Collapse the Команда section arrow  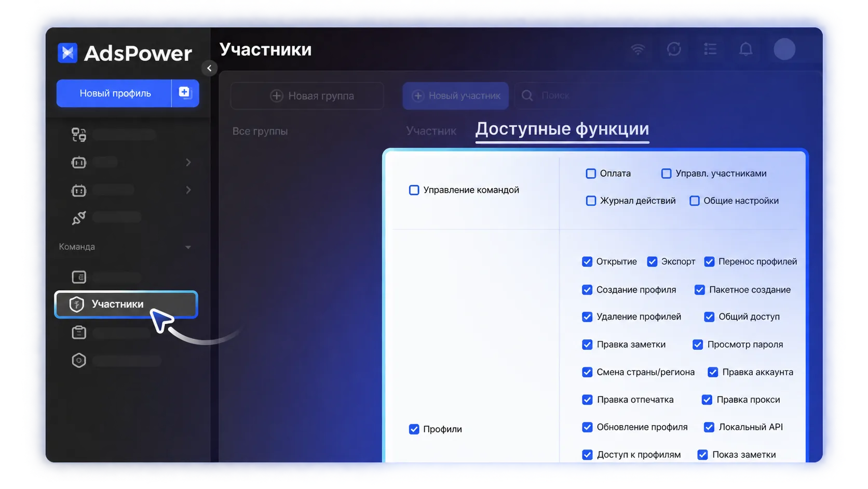[x=188, y=247]
